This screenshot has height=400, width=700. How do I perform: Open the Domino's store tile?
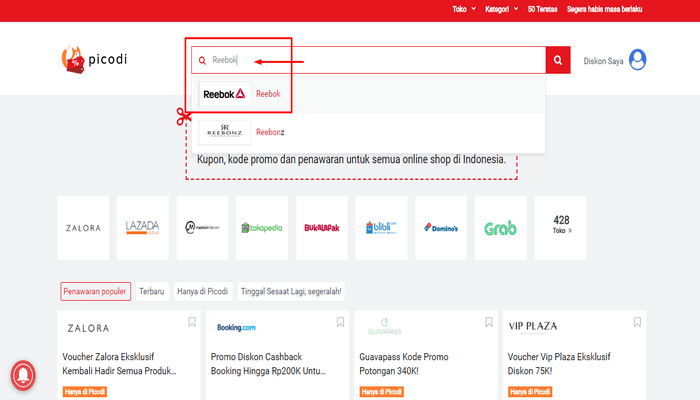click(x=441, y=228)
